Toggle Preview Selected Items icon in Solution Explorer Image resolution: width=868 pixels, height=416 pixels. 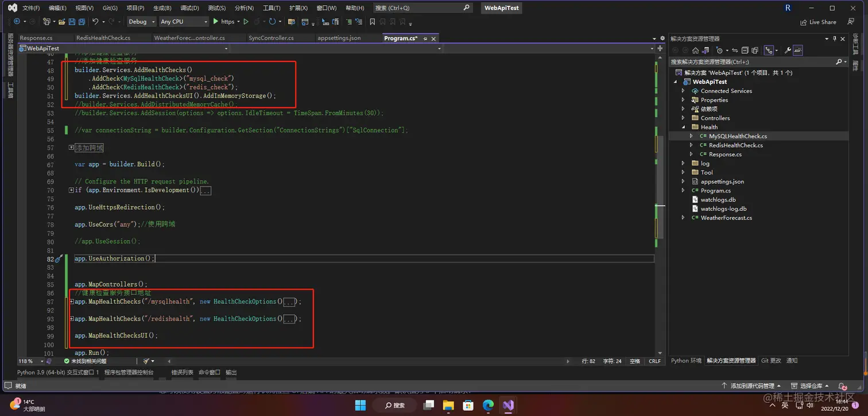(799, 50)
